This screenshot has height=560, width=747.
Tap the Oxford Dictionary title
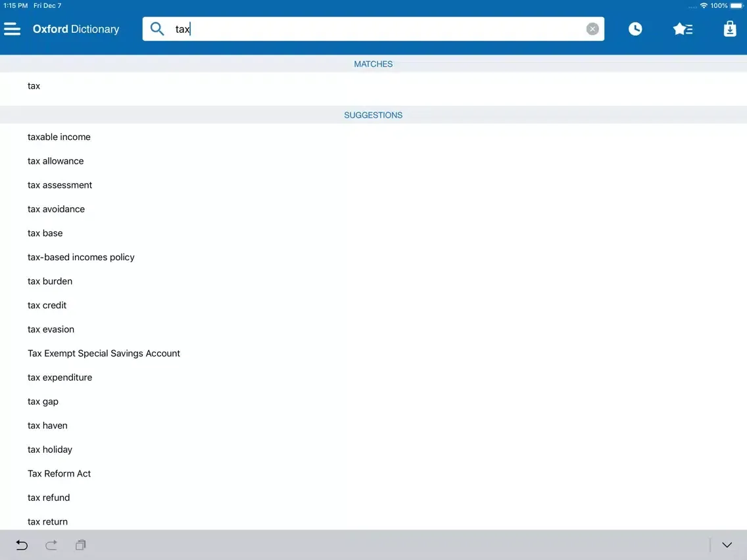point(76,29)
